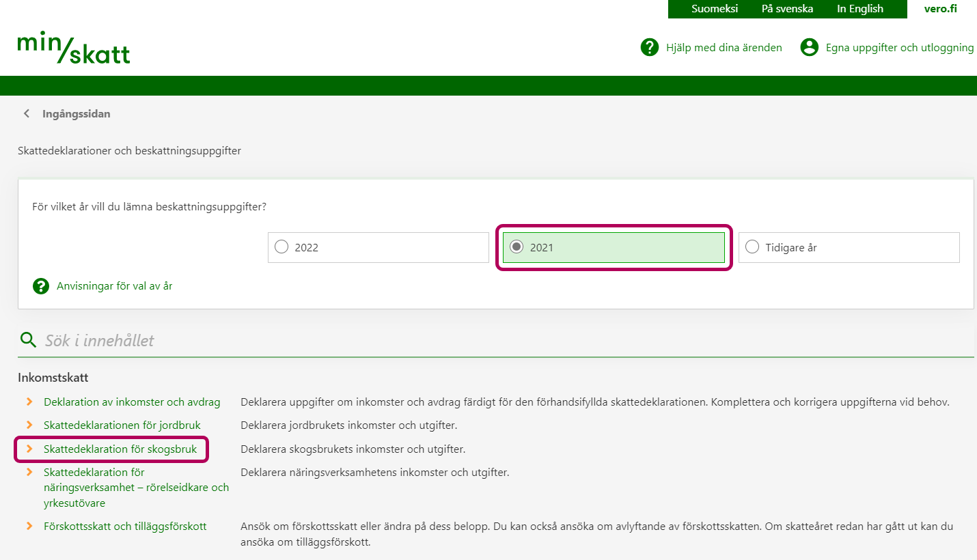This screenshot has width=977, height=560.
Task: Click question mark icon beside Anvisningar
Action: pos(41,286)
